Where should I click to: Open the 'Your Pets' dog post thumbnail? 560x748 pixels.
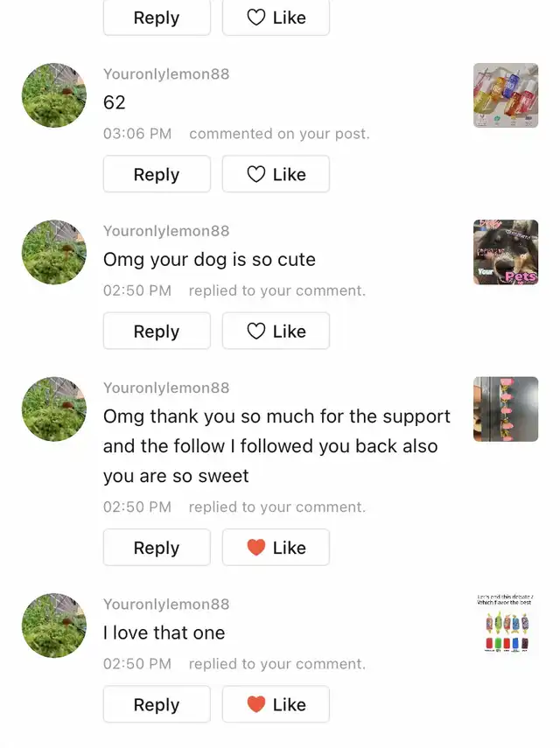point(506,252)
